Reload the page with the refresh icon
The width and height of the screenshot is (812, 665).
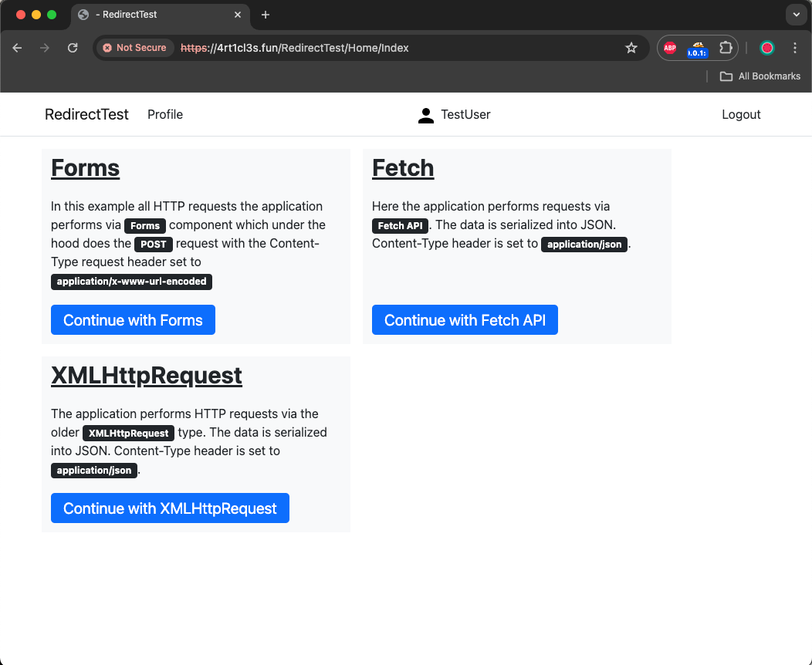[x=72, y=47]
